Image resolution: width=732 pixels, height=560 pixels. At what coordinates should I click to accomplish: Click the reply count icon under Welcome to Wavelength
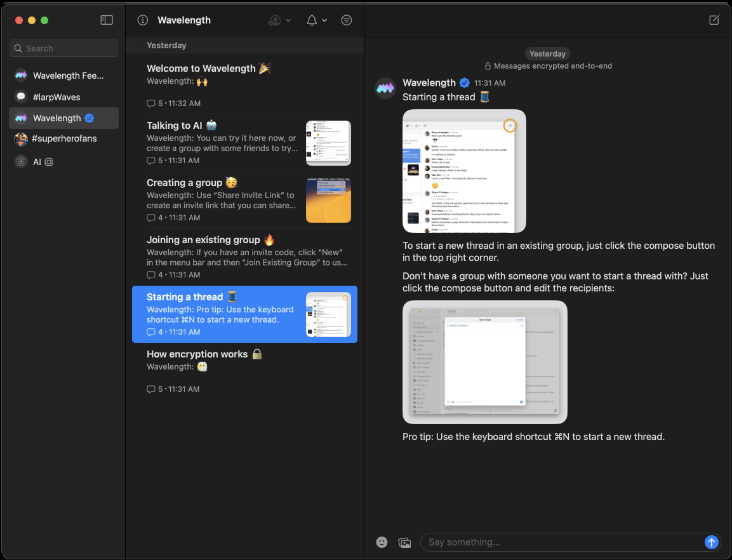click(151, 103)
